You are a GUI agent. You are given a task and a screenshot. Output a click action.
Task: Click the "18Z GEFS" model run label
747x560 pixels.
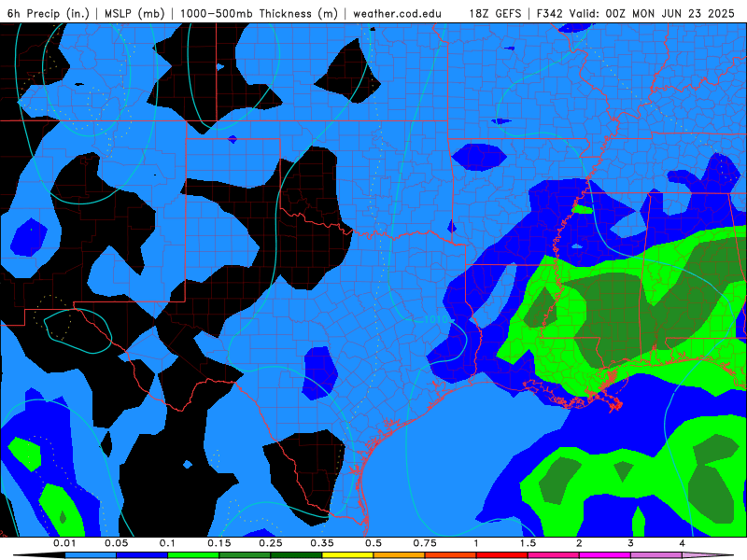495,13
